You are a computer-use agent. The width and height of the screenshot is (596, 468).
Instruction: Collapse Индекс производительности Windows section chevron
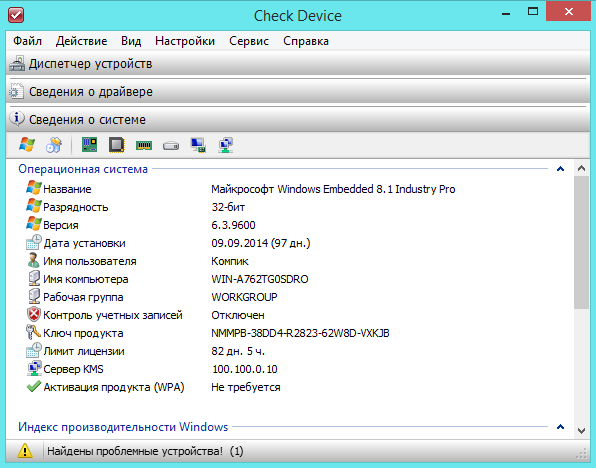tap(560, 427)
